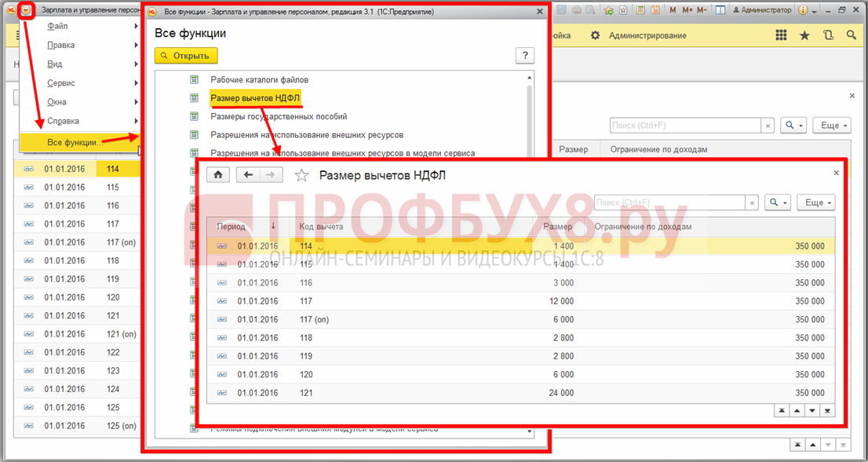Click the Home button in front НДФЛ panel
This screenshot has width=868, height=462.
tap(218, 175)
